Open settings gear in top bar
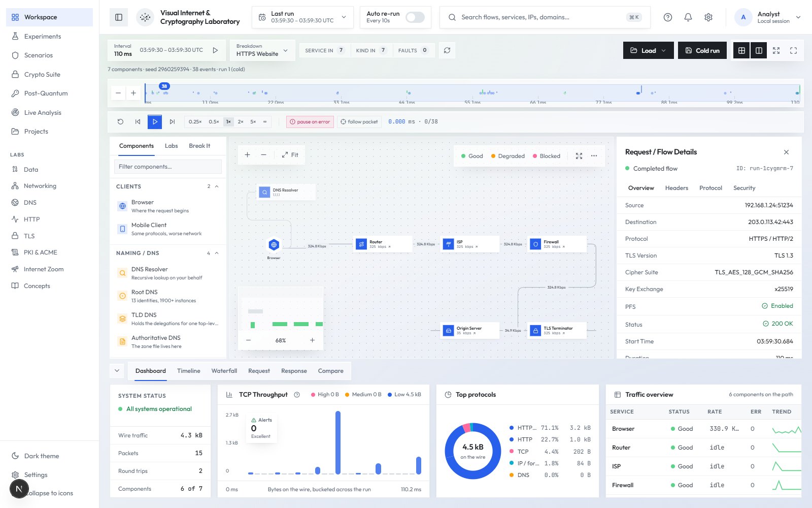Image resolution: width=812 pixels, height=508 pixels. pos(708,17)
